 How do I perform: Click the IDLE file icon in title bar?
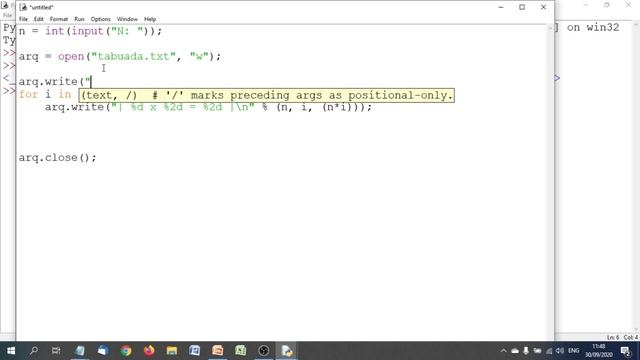(23, 7)
